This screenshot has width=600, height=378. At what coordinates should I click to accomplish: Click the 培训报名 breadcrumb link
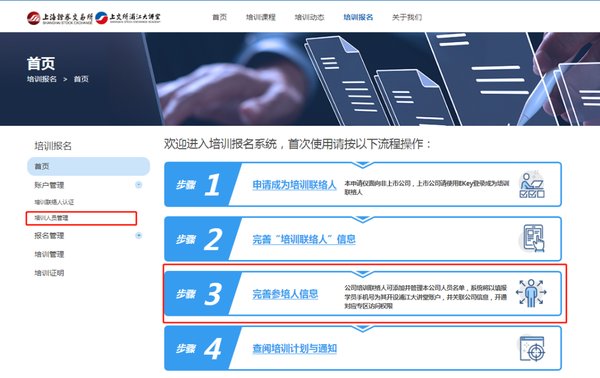42,79
